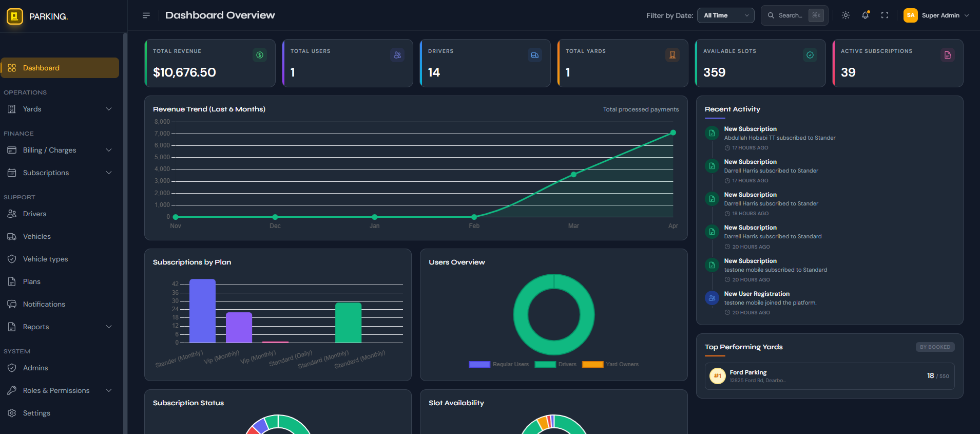Click the Stander (Monthly) tallest blue bar
This screenshot has height=434, width=980.
pos(202,311)
